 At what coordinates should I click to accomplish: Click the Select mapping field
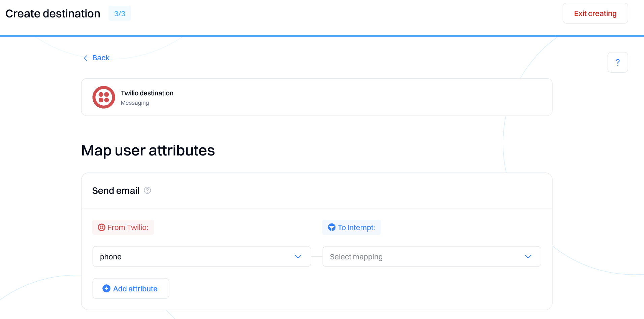[432, 256]
